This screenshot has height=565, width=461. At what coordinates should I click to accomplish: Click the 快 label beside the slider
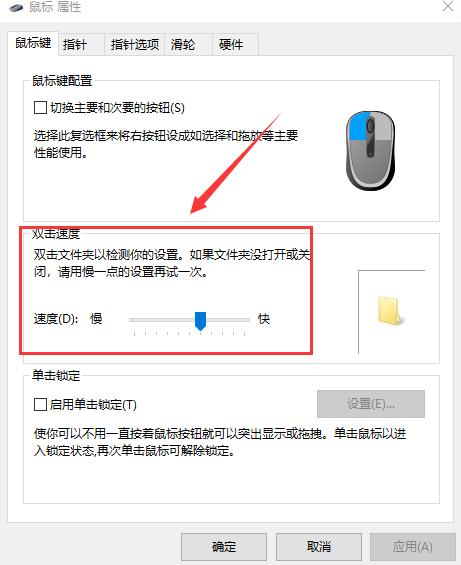tap(264, 319)
